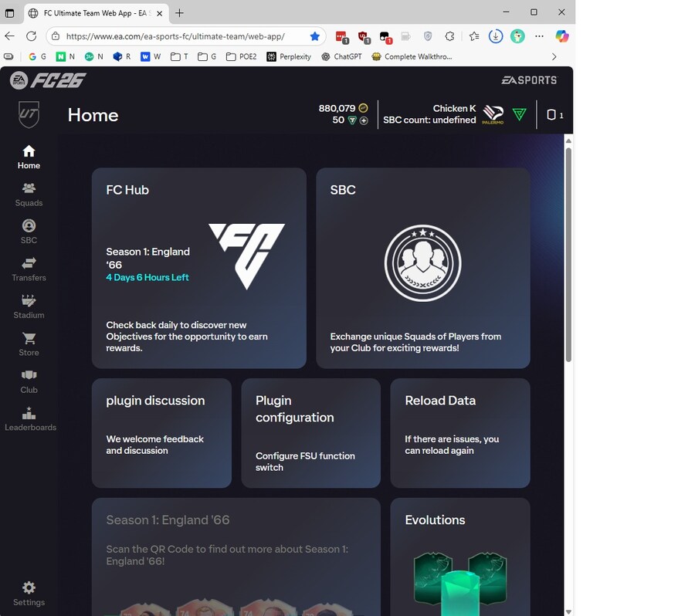Open the Evolutions tile

[x=459, y=556]
